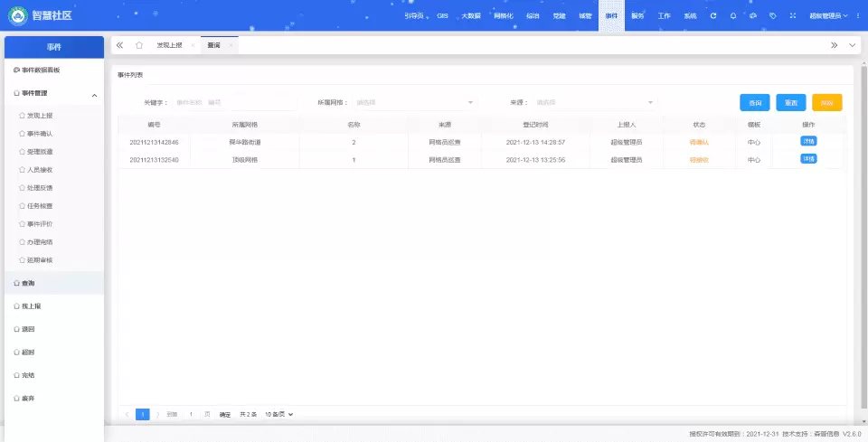The image size is (868, 442).
Task: Select 退回 in the sidebar
Action: click(x=53, y=329)
